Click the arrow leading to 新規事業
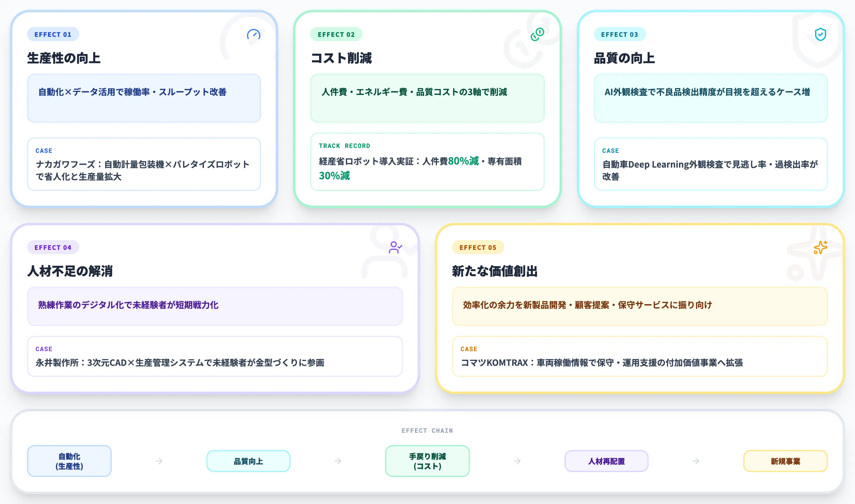 coord(695,461)
